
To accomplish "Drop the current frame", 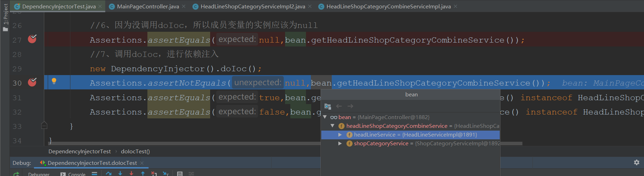I will tap(154, 174).
